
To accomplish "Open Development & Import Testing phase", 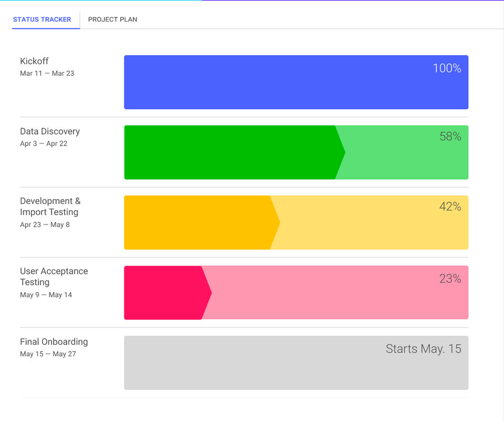I will point(50,207).
